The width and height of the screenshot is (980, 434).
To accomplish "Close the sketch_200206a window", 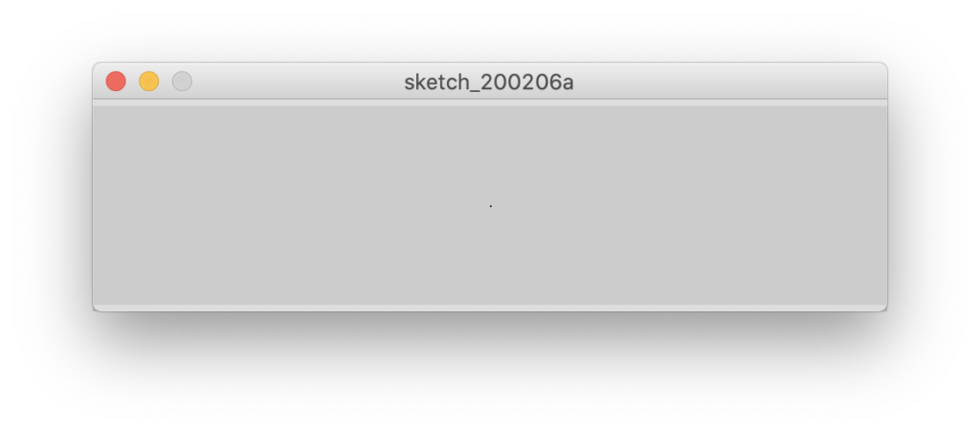I will click(116, 81).
